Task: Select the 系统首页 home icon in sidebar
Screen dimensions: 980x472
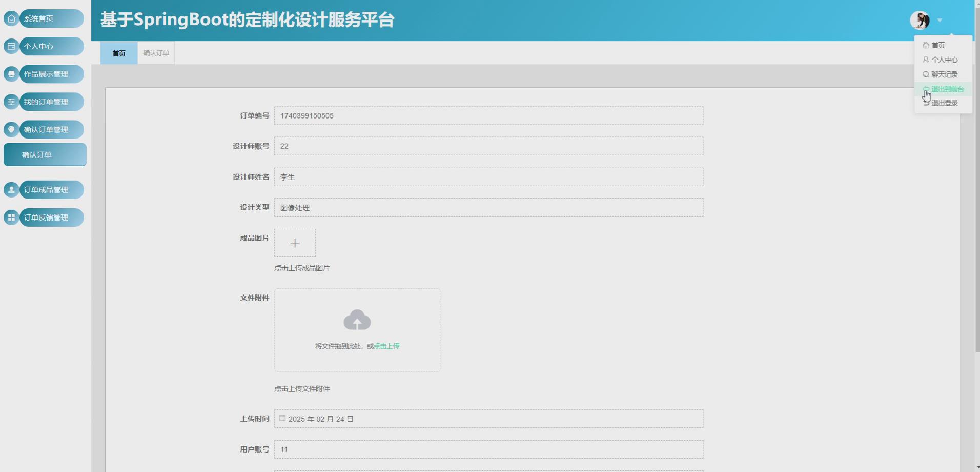Action: 11,18
